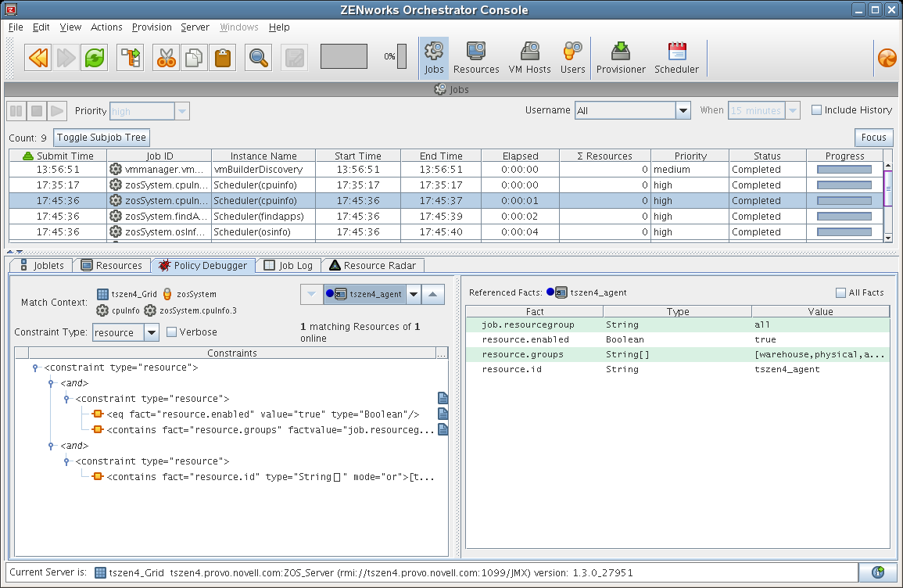The image size is (903, 588).
Task: Click the tszen4_Grid icon in Match Context
Action: pos(102,294)
